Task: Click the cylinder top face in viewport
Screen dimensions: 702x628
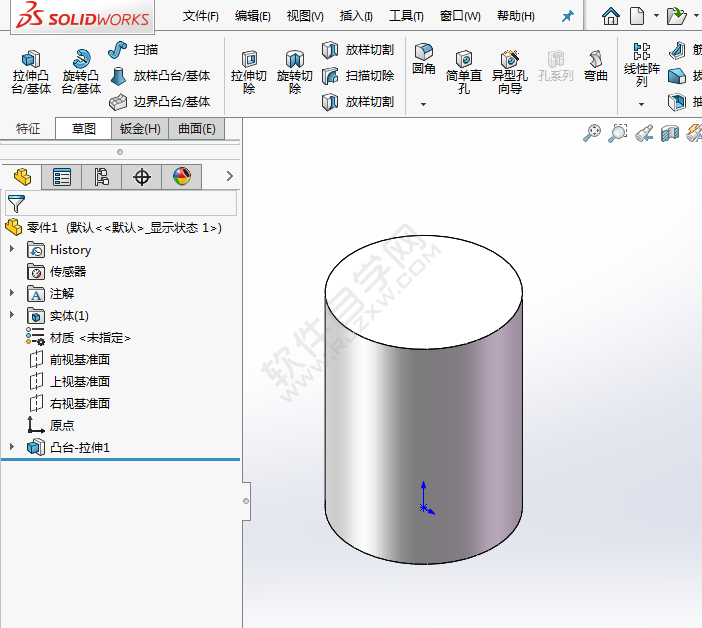Action: point(423,292)
